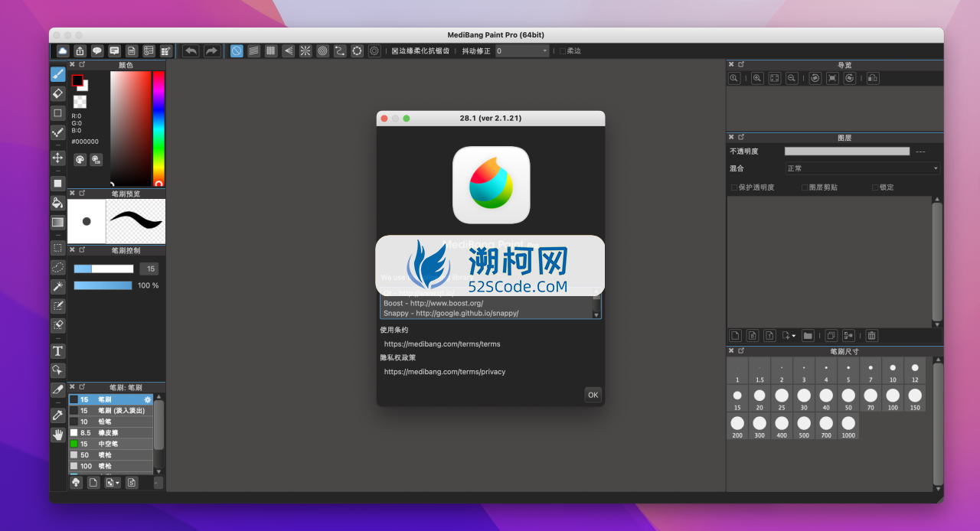This screenshot has width=980, height=531.
Task: Open the snap settings gear icon
Action: coord(374,51)
